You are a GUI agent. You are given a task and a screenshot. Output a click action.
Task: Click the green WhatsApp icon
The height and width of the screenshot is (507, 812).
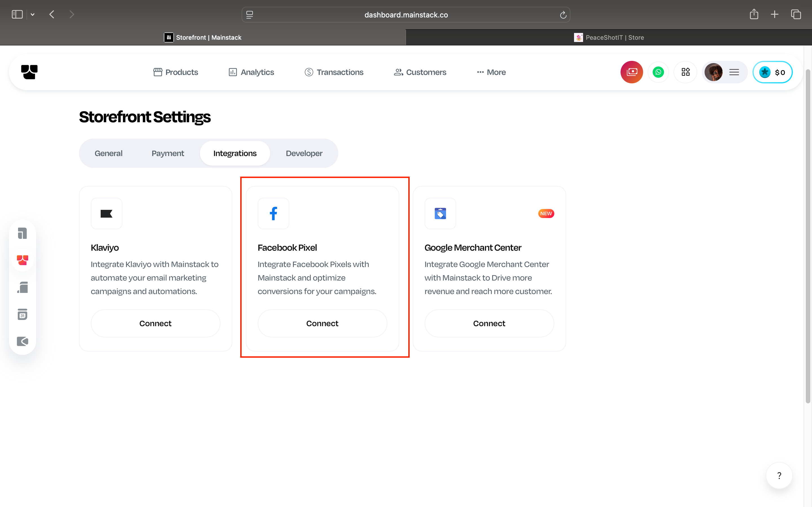(x=658, y=72)
